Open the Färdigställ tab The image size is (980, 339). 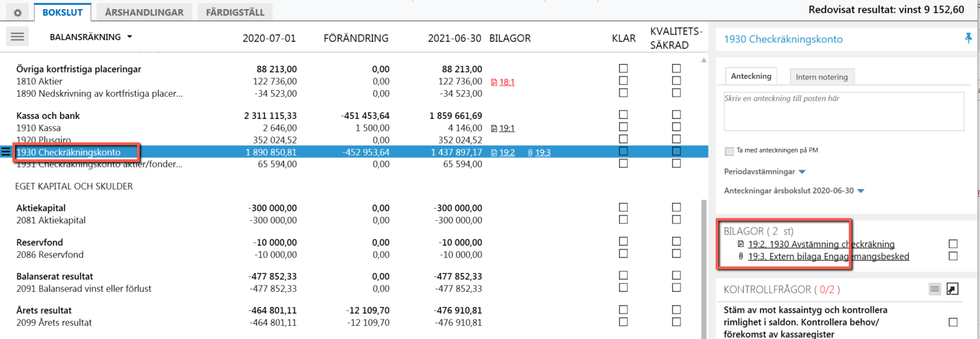[235, 12]
